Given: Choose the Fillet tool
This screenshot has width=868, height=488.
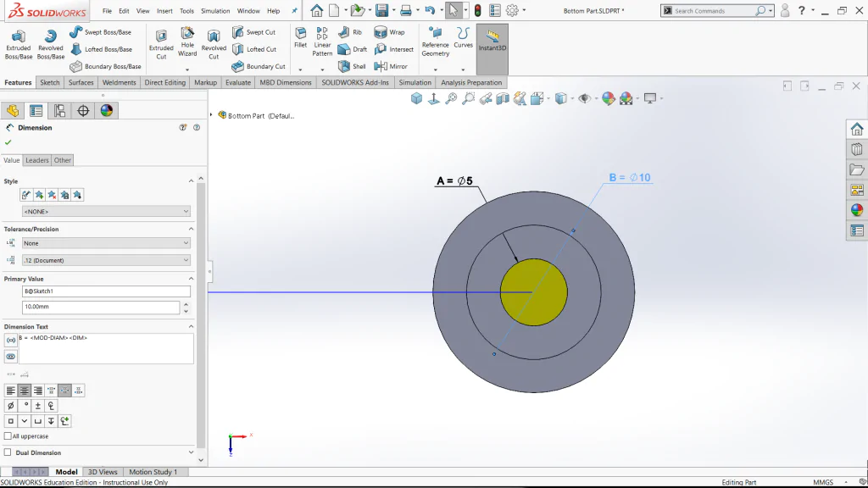Looking at the screenshot, I should point(301,37).
